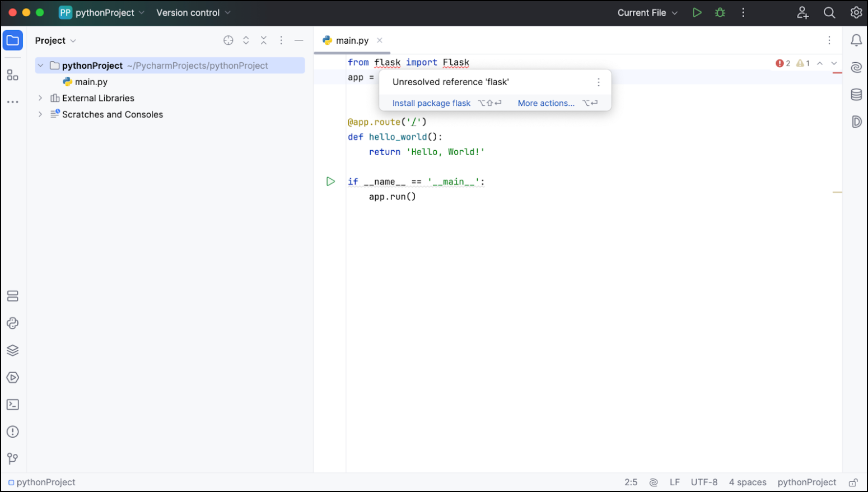The image size is (868, 492).
Task: Open the Terminal tool window
Action: click(12, 405)
